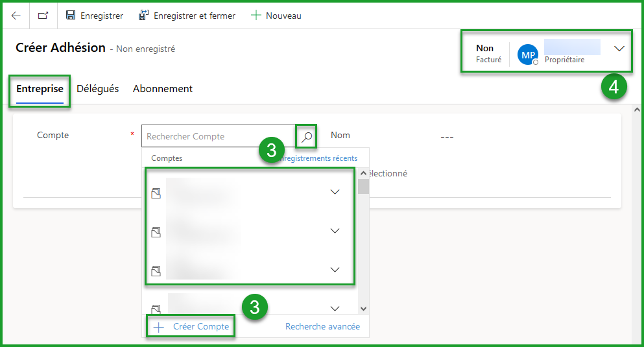This screenshot has width=644, height=347.
Task: Click the MP owner avatar
Action: coord(528,55)
